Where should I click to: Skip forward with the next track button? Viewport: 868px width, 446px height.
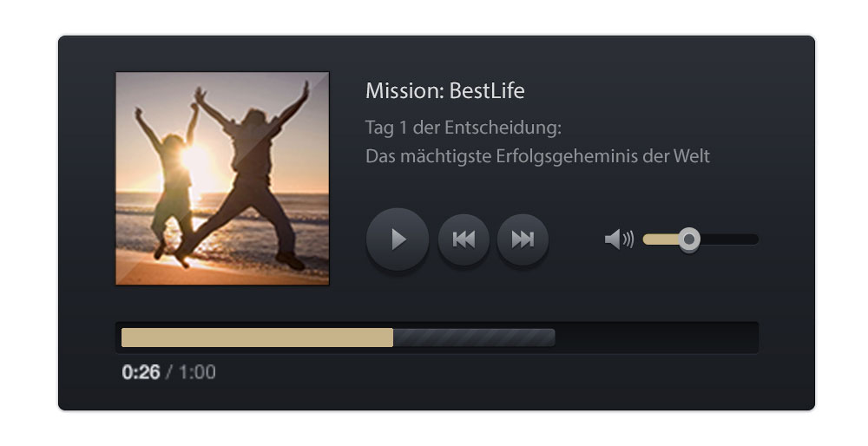coord(523,239)
